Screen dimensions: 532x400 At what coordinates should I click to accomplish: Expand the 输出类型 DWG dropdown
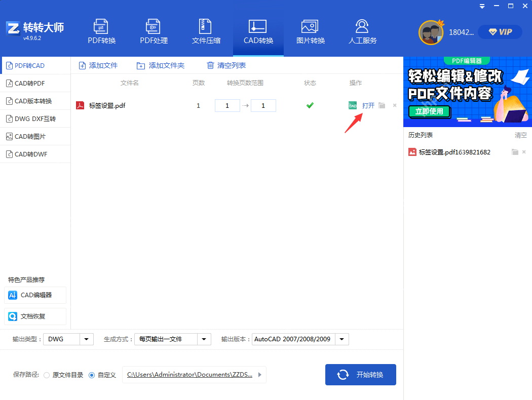[87, 339]
